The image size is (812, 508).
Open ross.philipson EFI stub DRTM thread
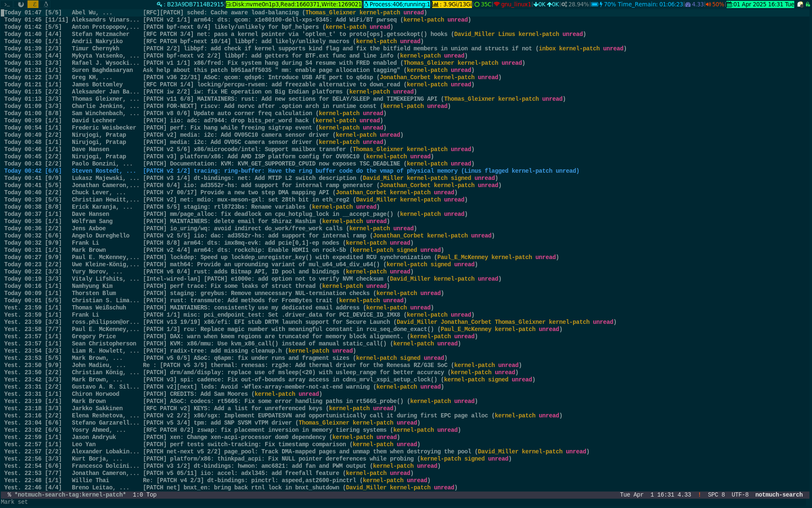pos(310,322)
